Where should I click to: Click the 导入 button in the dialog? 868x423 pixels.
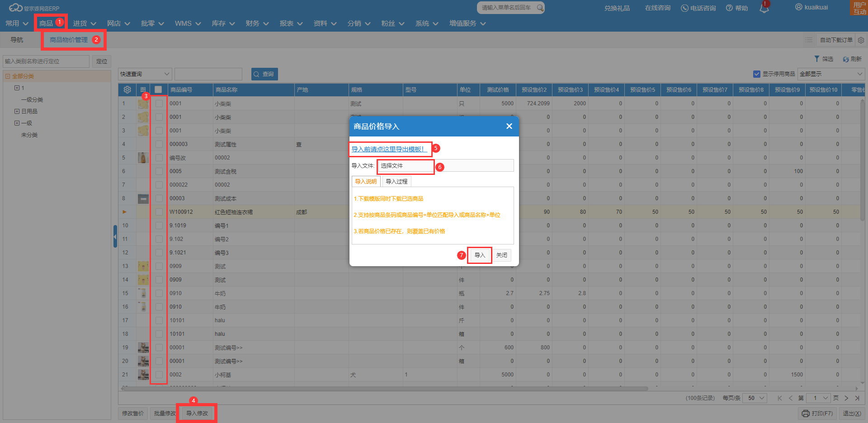click(x=479, y=255)
